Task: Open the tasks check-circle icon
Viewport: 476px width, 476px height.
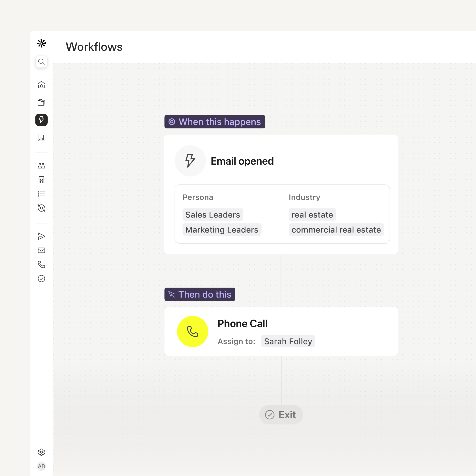Action: (41, 279)
